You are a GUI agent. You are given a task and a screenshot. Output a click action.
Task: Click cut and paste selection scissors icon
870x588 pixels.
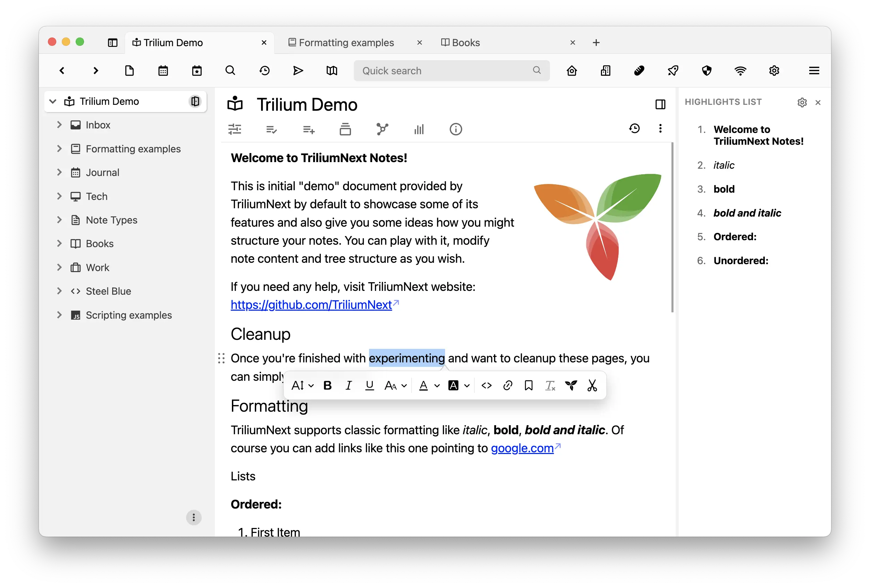[592, 386]
